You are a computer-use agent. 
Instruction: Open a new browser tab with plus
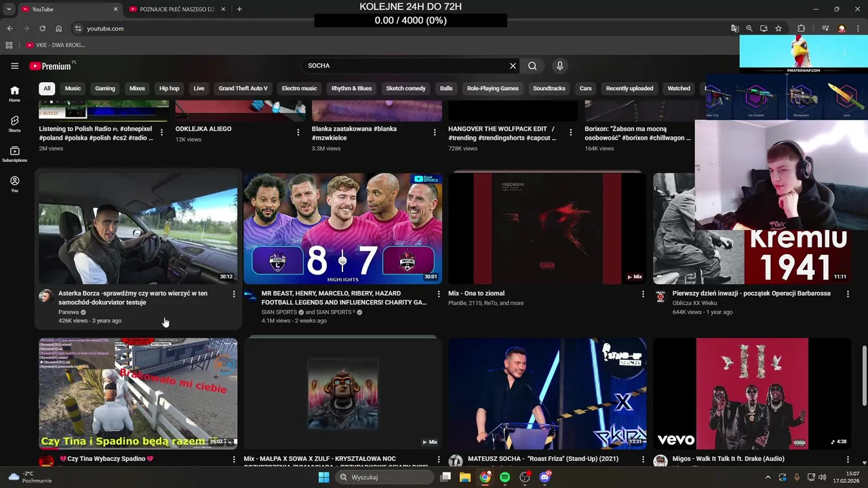[239, 9]
